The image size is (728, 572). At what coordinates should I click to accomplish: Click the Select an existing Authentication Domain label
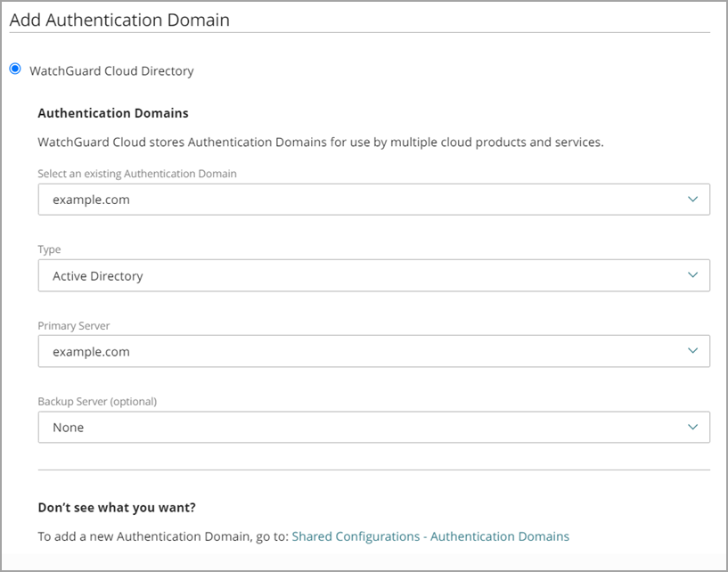click(135, 174)
